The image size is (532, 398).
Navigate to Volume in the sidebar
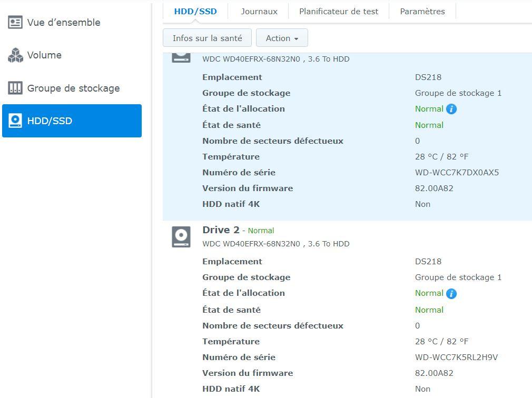click(x=44, y=55)
